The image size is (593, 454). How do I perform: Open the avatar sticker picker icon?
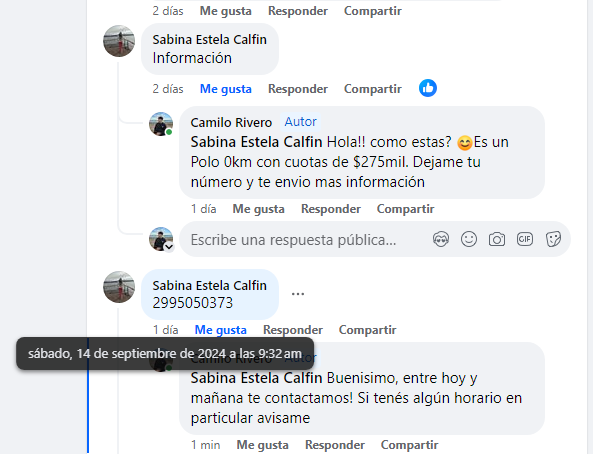tap(441, 239)
